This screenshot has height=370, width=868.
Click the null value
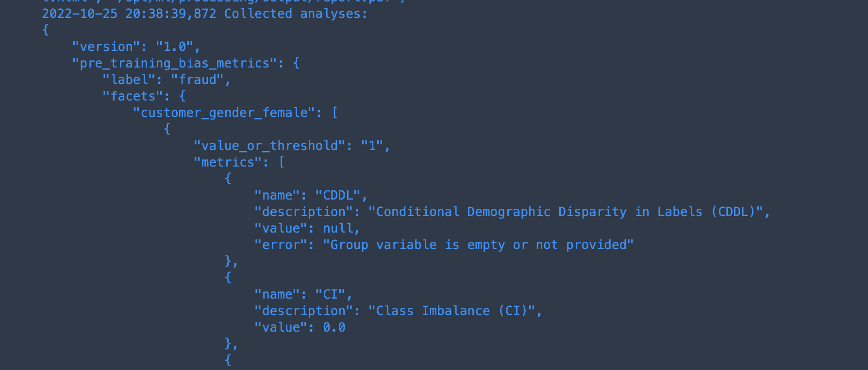point(338,228)
